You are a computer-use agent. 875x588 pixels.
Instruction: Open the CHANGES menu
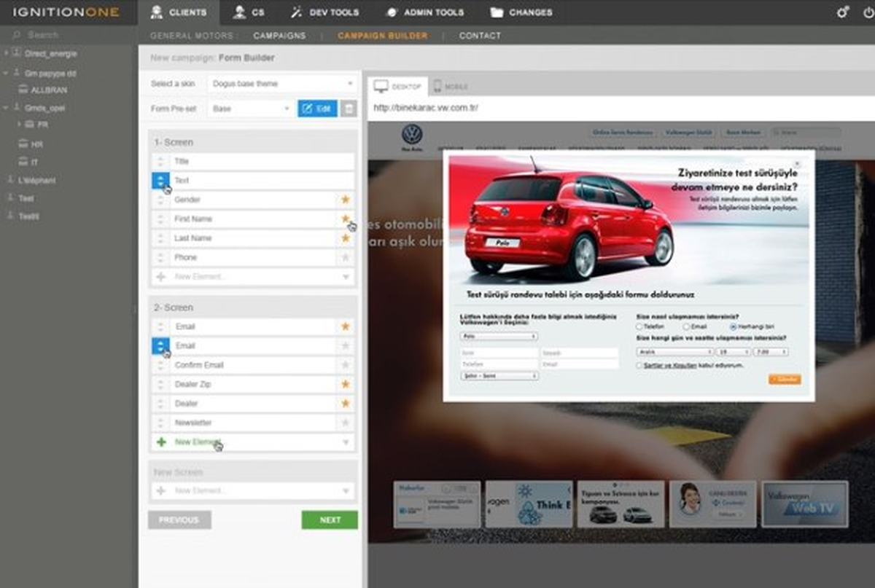[521, 12]
